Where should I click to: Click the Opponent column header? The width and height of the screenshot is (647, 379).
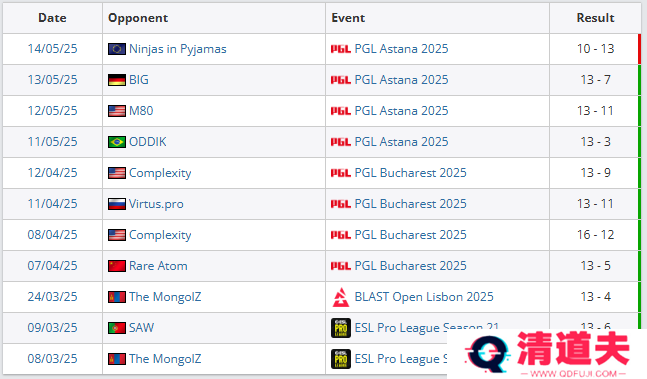(x=138, y=18)
